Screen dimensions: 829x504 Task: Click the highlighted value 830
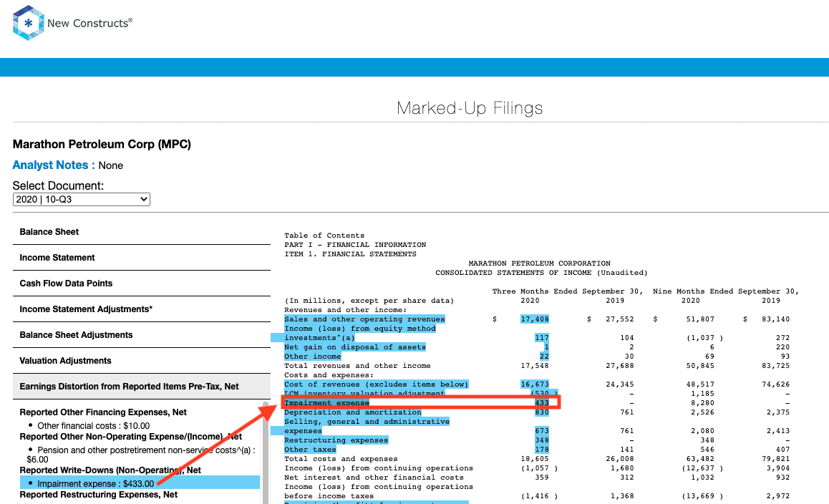click(x=542, y=412)
